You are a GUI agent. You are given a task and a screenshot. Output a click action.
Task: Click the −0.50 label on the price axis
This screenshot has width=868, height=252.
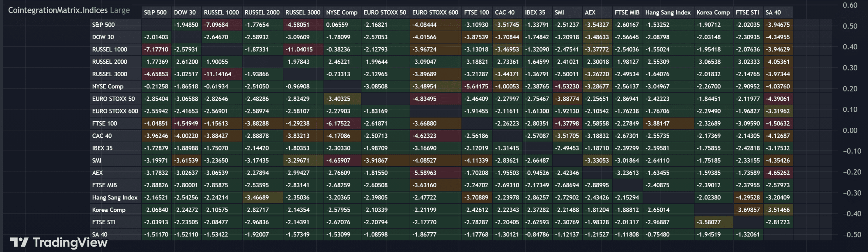coord(852,235)
